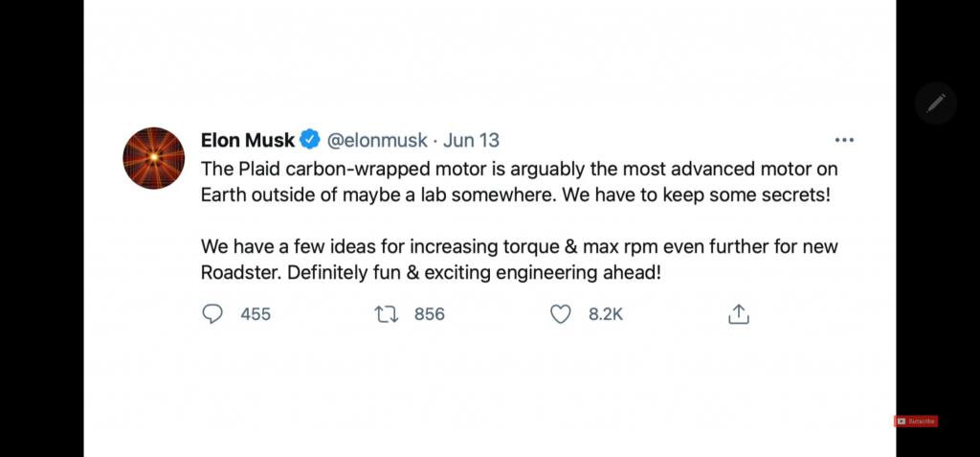The image size is (980, 457).
Task: Open Elon Musk's profile picture
Action: click(x=154, y=158)
